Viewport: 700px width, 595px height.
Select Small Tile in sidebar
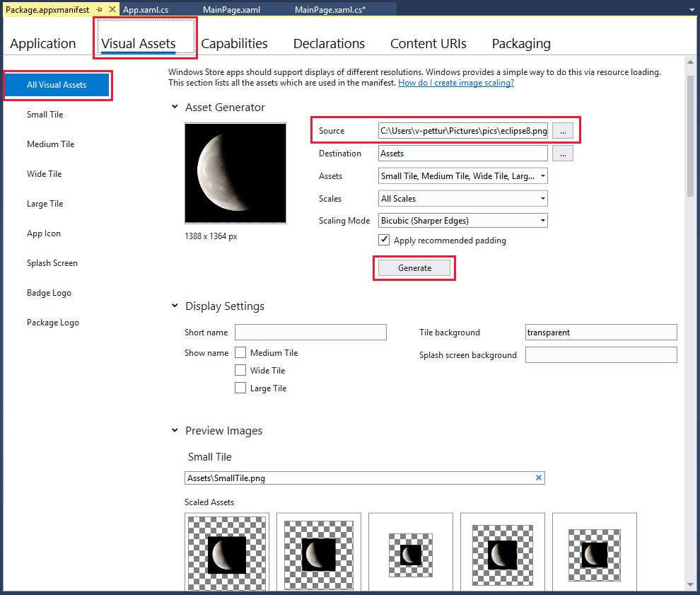pos(45,115)
